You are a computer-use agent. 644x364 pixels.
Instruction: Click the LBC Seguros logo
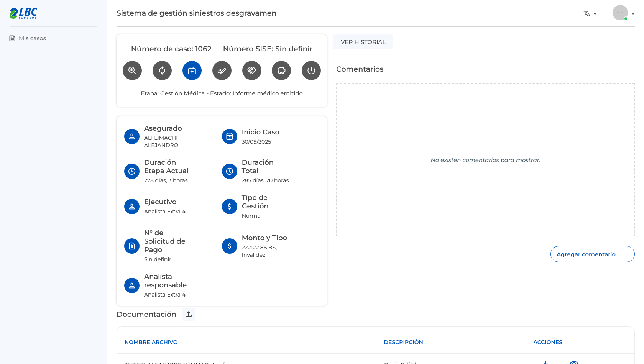point(23,13)
